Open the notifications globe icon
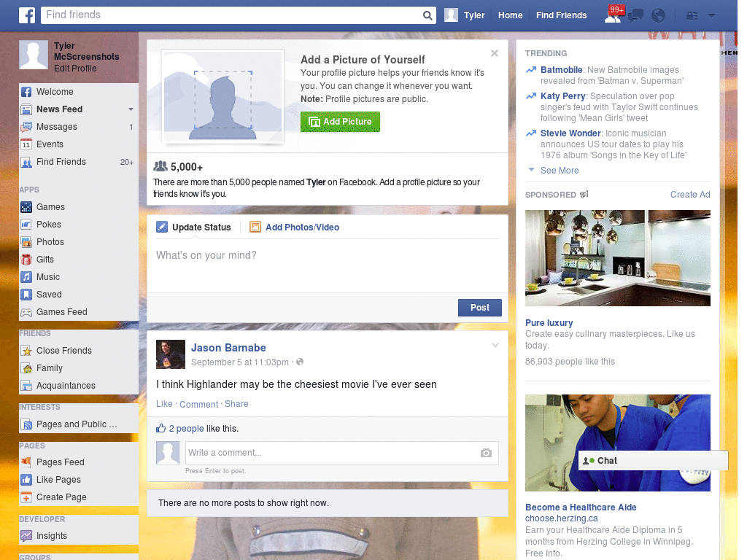747x560 pixels. click(658, 16)
